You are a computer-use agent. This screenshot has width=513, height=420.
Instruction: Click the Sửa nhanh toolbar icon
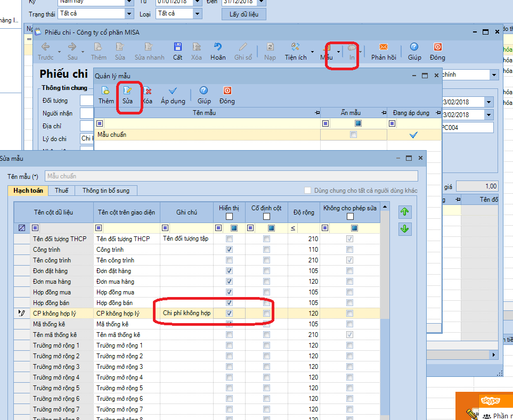[x=149, y=47]
